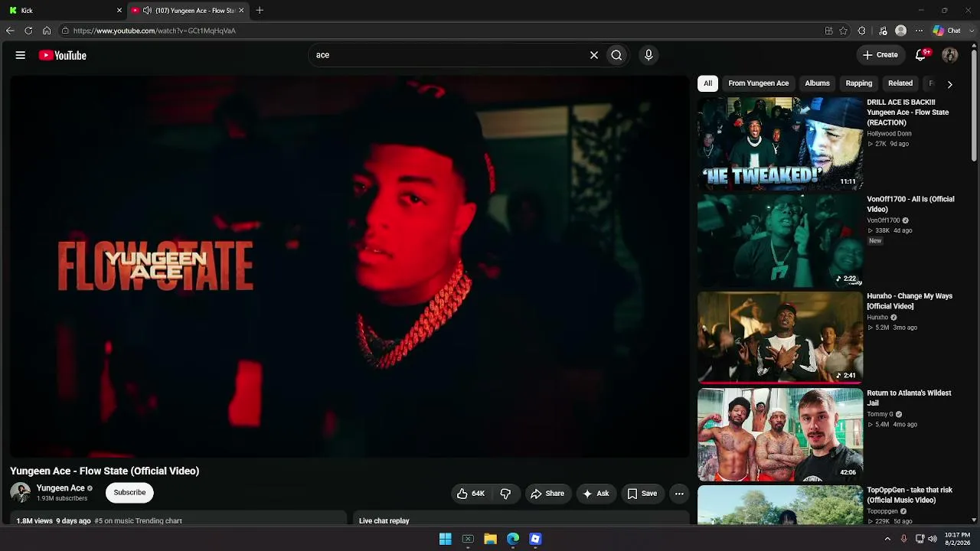Add this page to favorites star
The height and width of the screenshot is (551, 980).
(843, 31)
